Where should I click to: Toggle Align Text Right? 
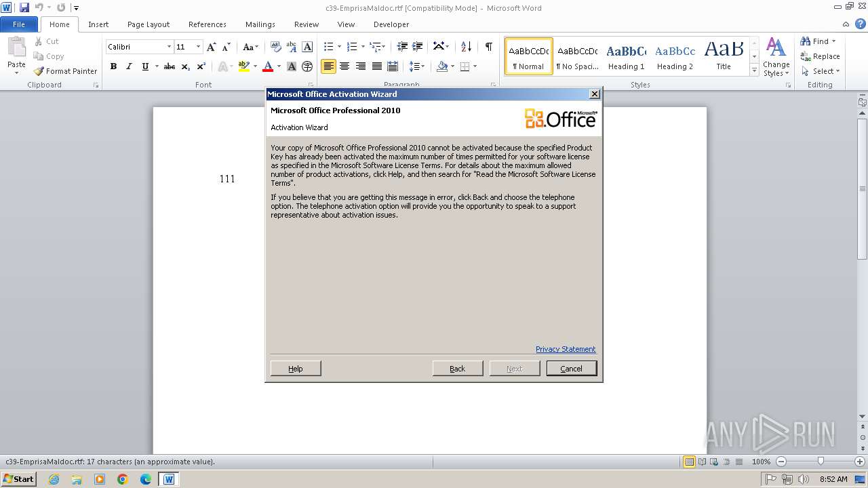(361, 66)
